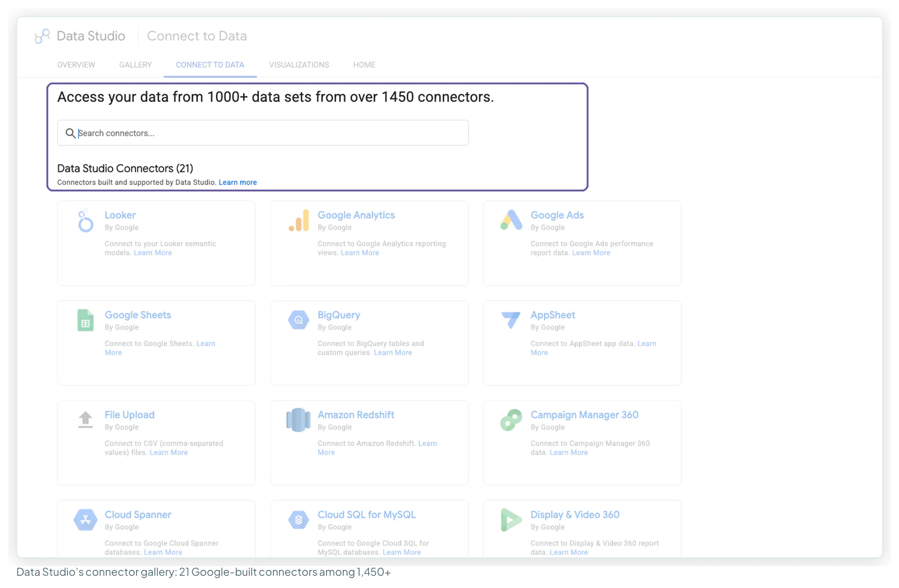Click the Google Analytics bar-chart icon
This screenshot has height=588, width=899.
pyautogui.click(x=299, y=220)
